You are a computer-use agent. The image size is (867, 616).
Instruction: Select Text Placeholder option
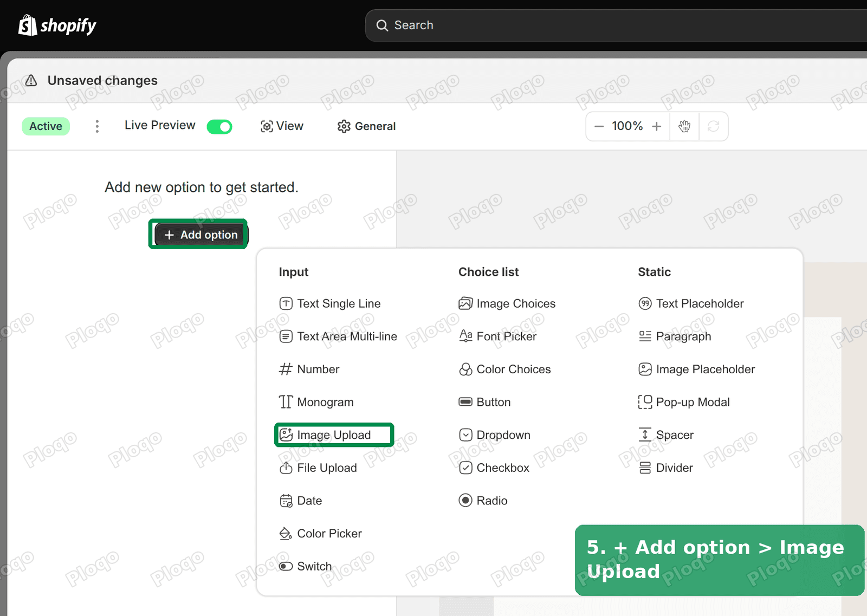pyautogui.click(x=691, y=303)
